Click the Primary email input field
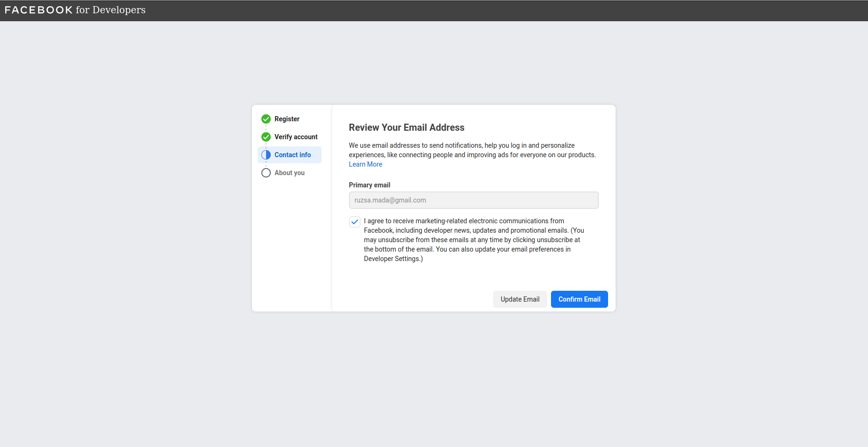The height and width of the screenshot is (447, 868). (474, 200)
